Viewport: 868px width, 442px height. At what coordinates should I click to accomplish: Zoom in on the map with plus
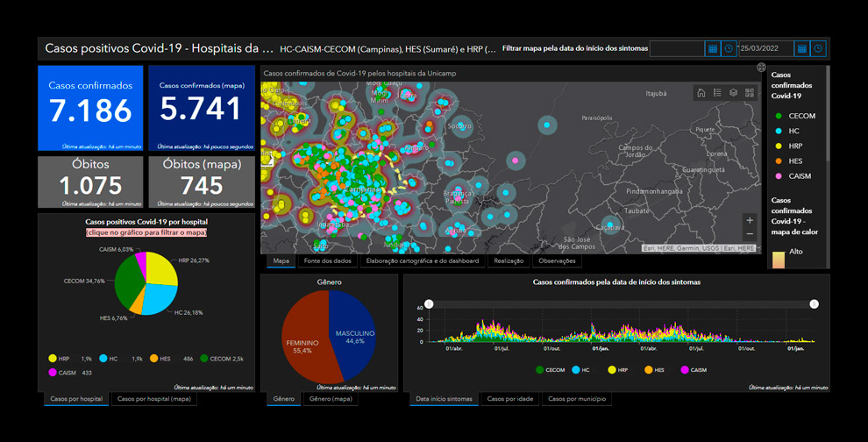tap(750, 220)
